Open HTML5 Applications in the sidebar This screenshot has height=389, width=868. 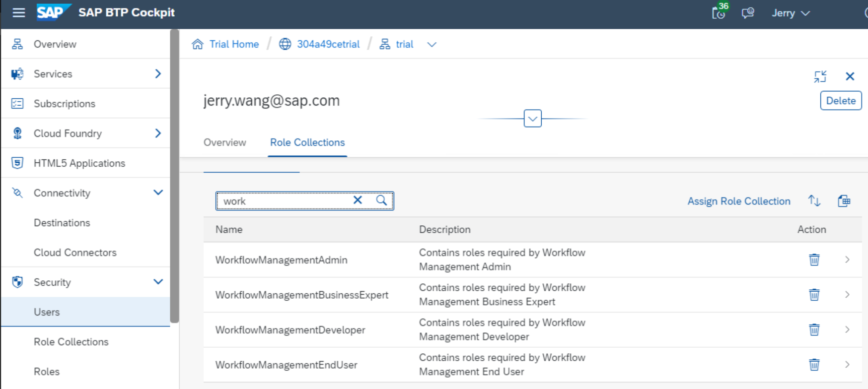point(79,163)
